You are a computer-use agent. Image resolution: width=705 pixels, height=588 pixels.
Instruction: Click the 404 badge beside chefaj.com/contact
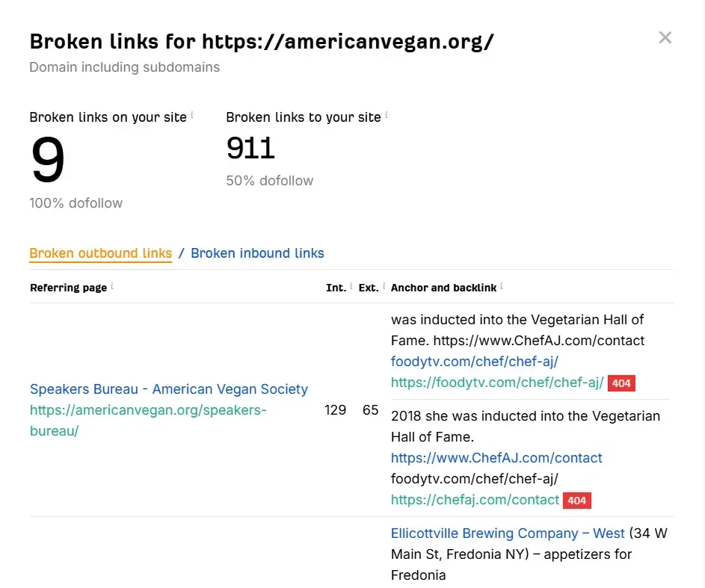576,501
